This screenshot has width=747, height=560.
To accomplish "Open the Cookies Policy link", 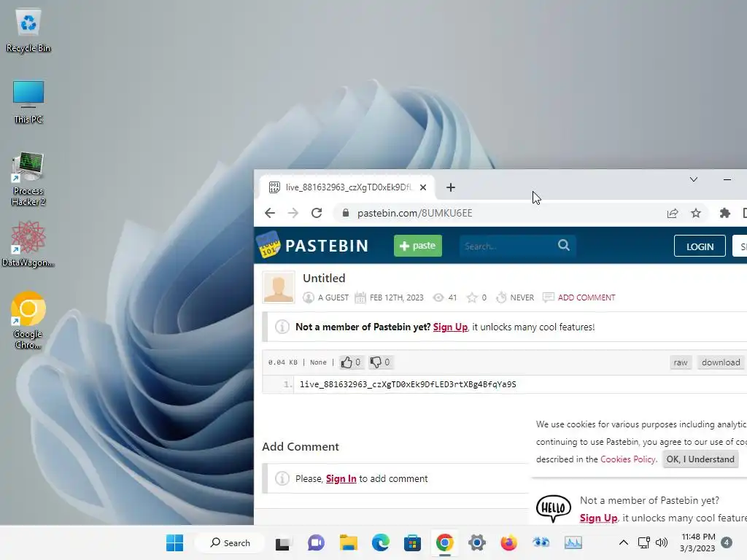I will pos(628,459).
